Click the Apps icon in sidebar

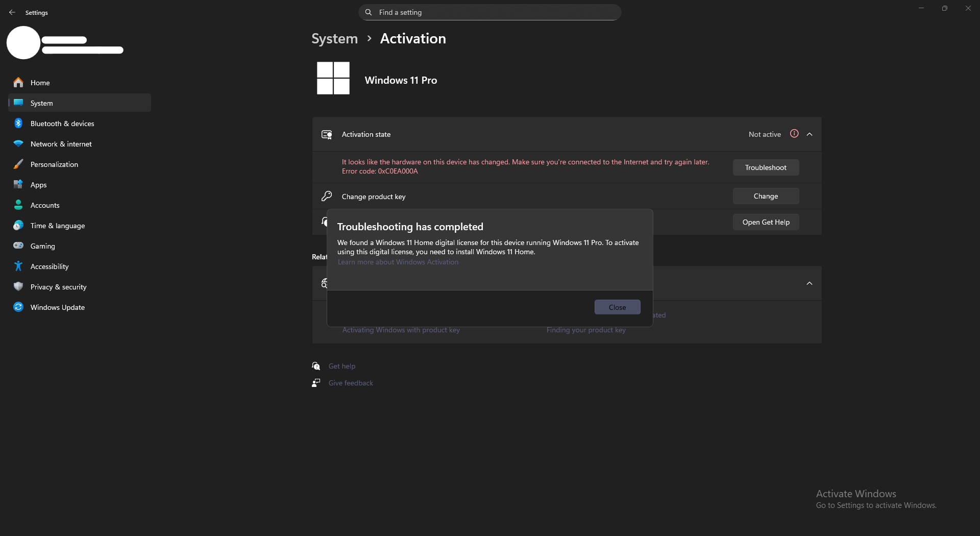(x=18, y=184)
